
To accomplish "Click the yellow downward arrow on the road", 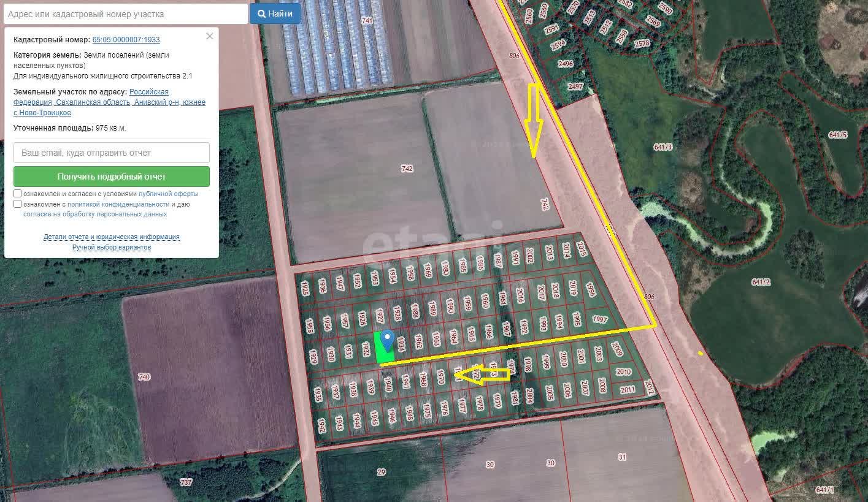I will click(534, 120).
